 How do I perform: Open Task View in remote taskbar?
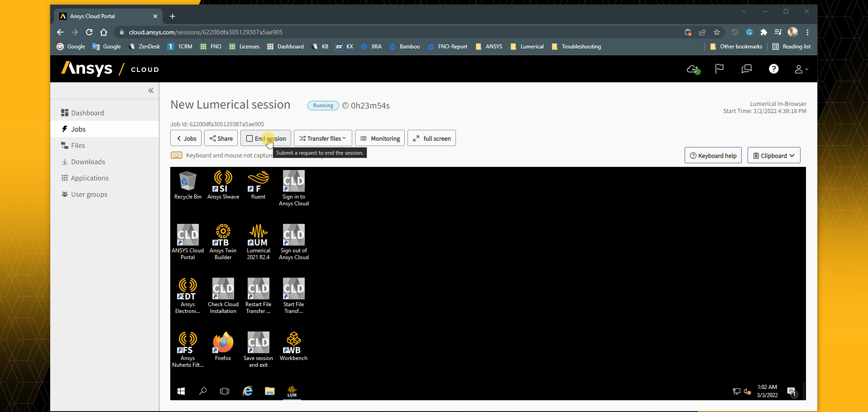point(225,391)
